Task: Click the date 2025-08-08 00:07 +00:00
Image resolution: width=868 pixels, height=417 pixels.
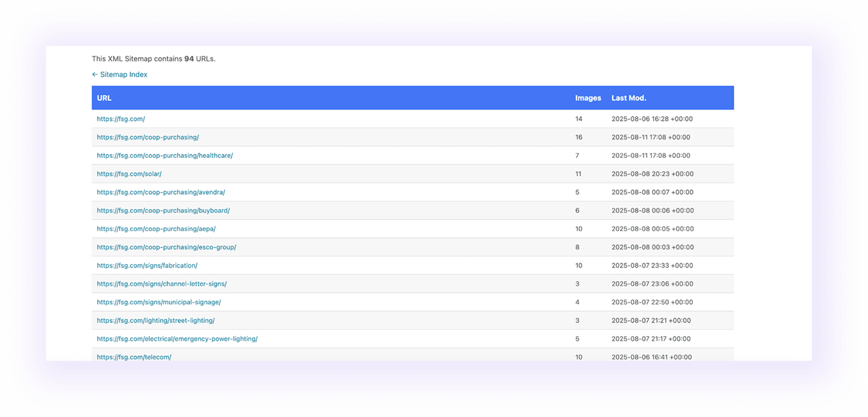Action: (x=653, y=193)
